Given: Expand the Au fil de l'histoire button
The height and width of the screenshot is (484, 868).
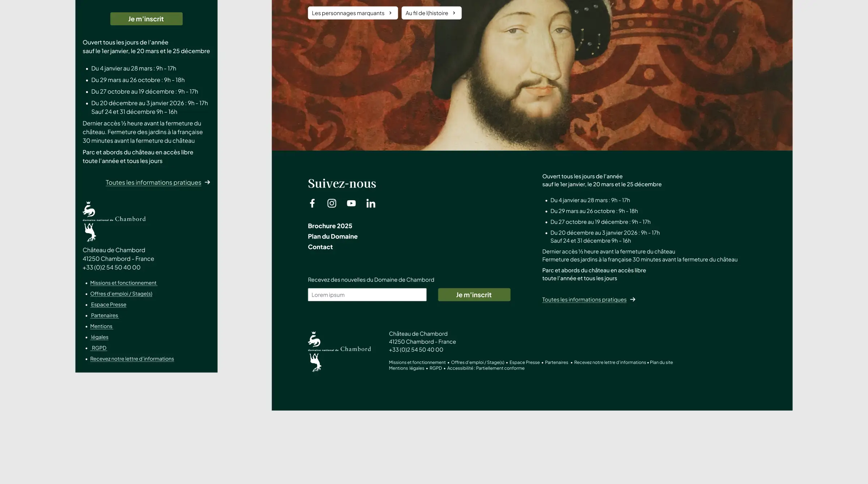Looking at the screenshot, I should [431, 13].
